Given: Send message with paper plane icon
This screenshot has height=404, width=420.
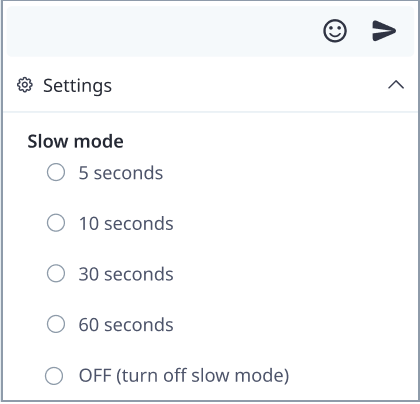Looking at the screenshot, I should point(384,31).
